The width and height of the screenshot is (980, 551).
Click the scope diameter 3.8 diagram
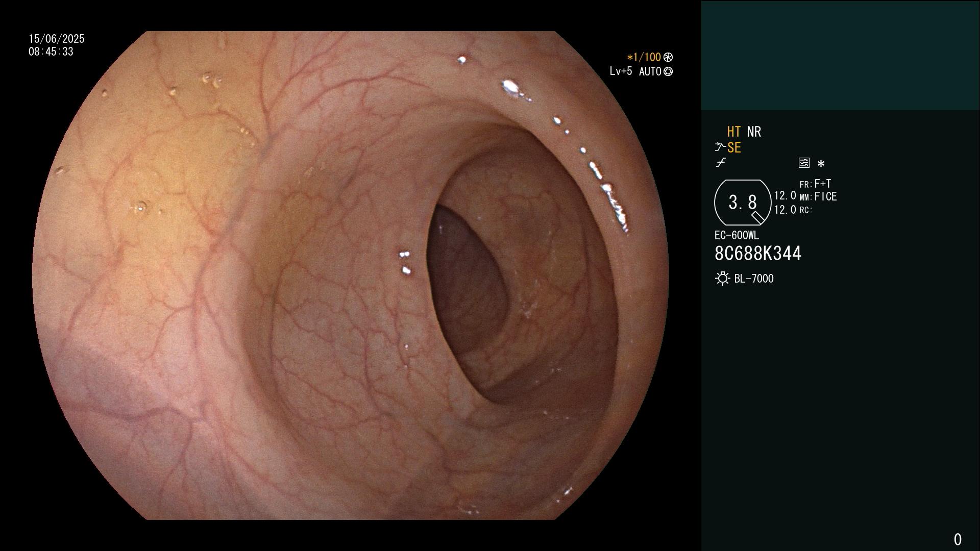(x=743, y=203)
